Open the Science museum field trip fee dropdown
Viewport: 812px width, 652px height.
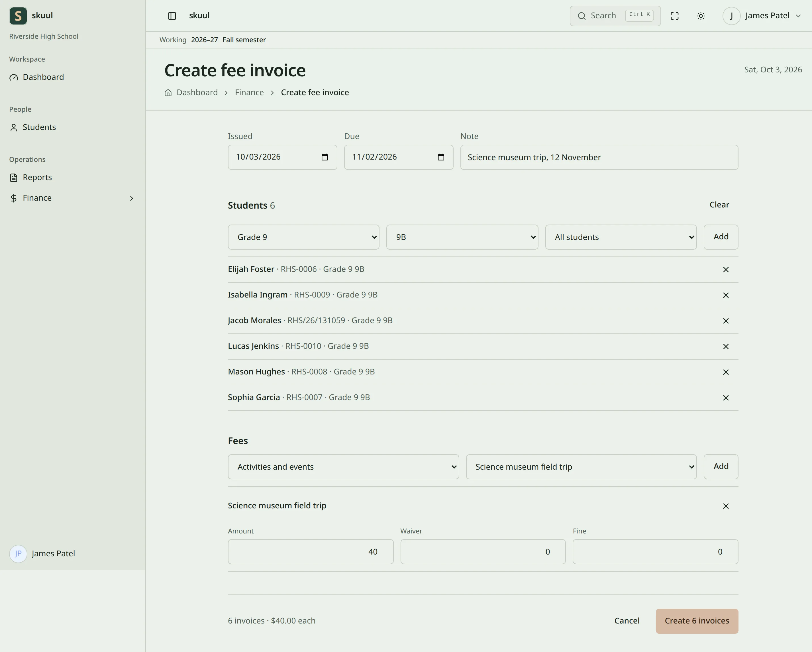point(581,467)
